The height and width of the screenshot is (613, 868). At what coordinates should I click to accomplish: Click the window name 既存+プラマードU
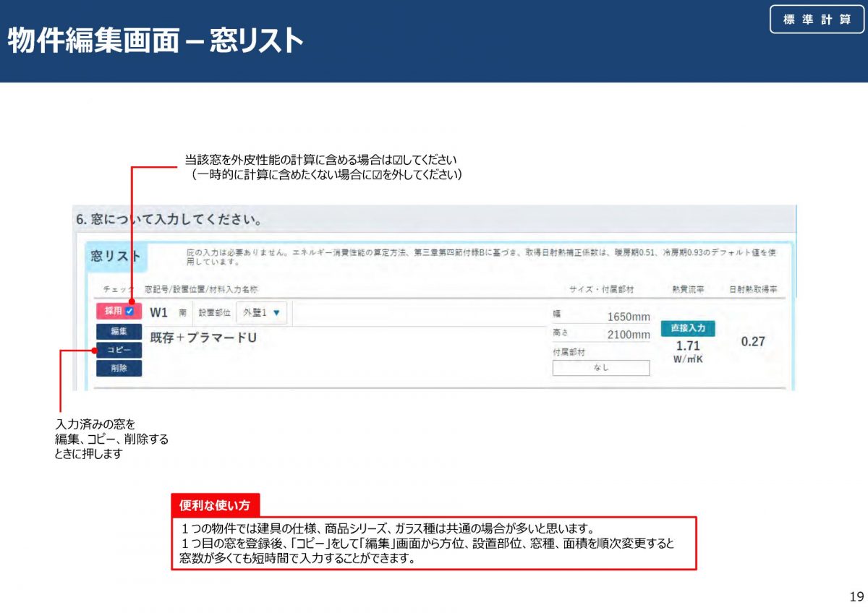203,338
